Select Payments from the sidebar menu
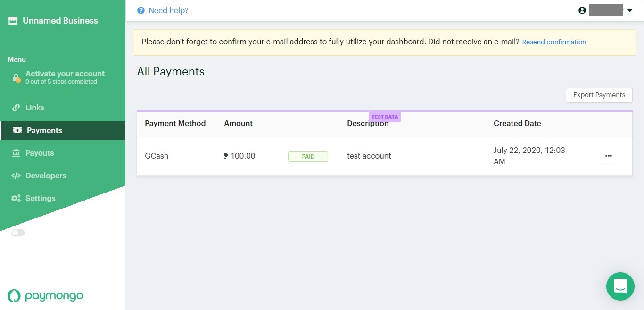The image size is (644, 310). (x=45, y=130)
